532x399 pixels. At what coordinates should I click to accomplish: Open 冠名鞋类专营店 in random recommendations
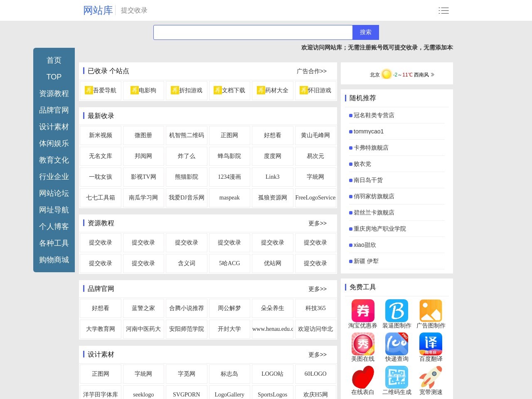pos(374,115)
